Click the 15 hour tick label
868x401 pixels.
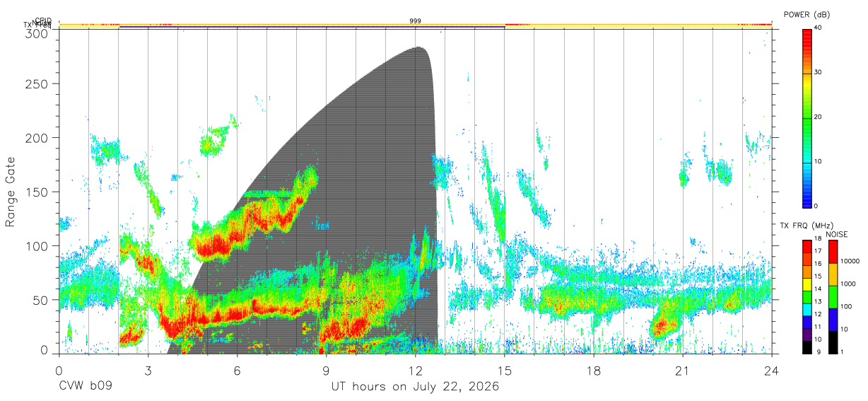point(505,371)
